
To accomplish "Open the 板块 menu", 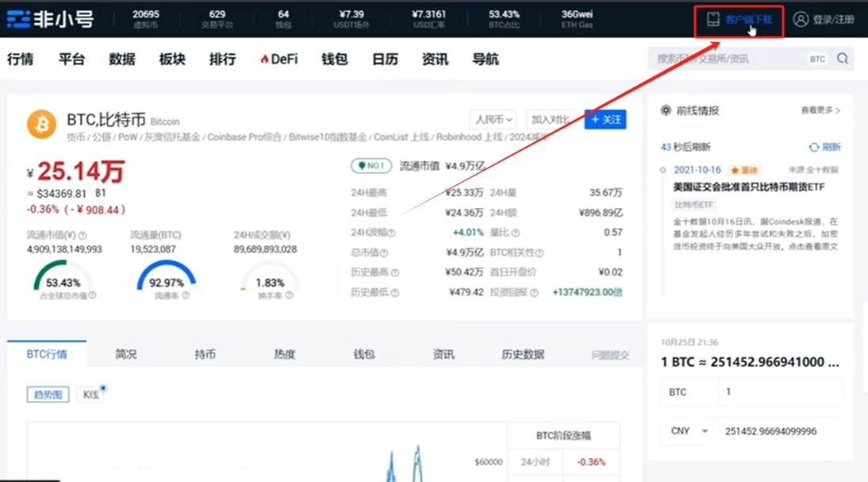I will tap(172, 60).
